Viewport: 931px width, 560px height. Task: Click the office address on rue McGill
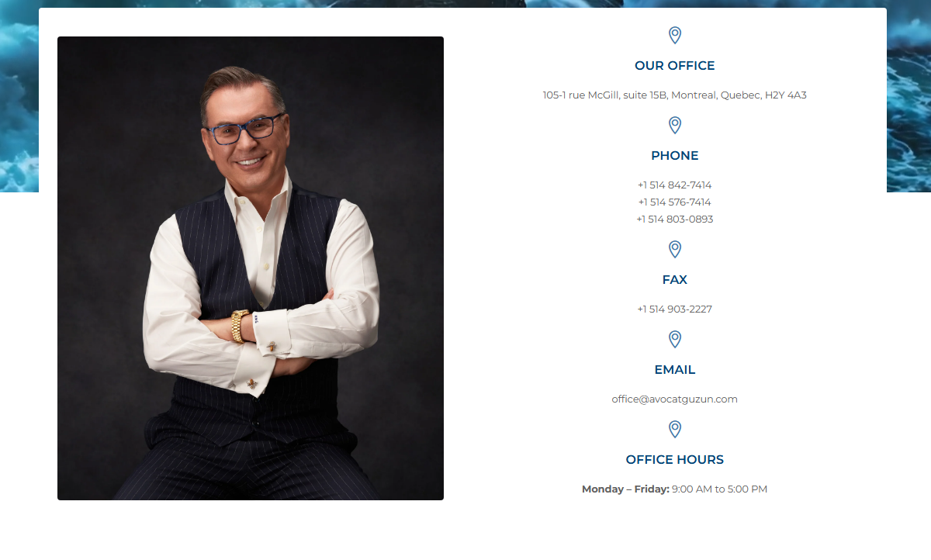point(675,95)
